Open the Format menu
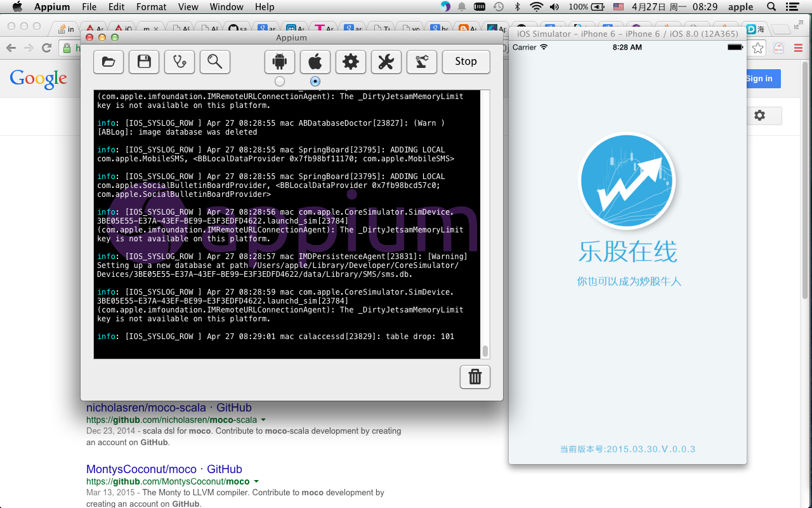 [151, 7]
